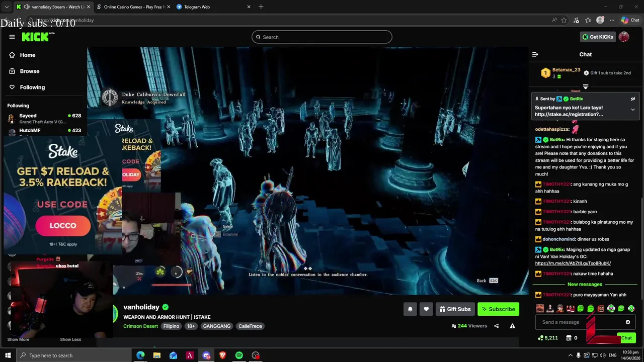The height and width of the screenshot is (362, 644).
Task: Click the Subscribe button
Action: point(498,309)
